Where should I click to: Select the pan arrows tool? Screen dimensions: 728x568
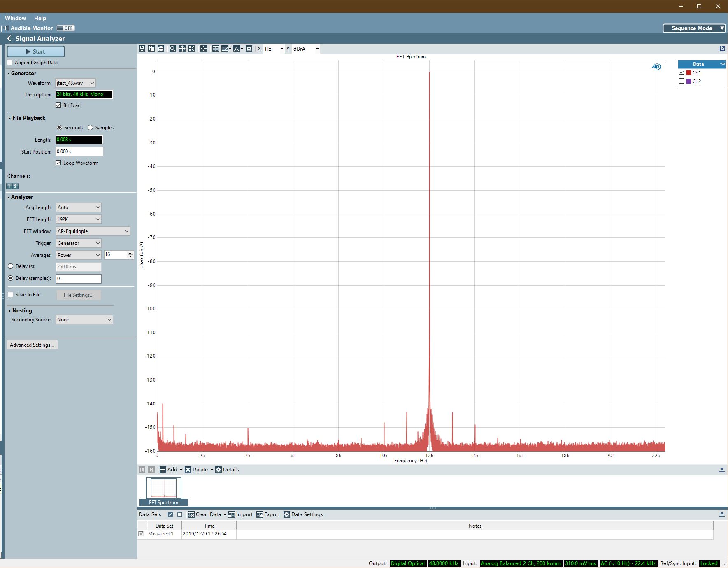(x=182, y=49)
